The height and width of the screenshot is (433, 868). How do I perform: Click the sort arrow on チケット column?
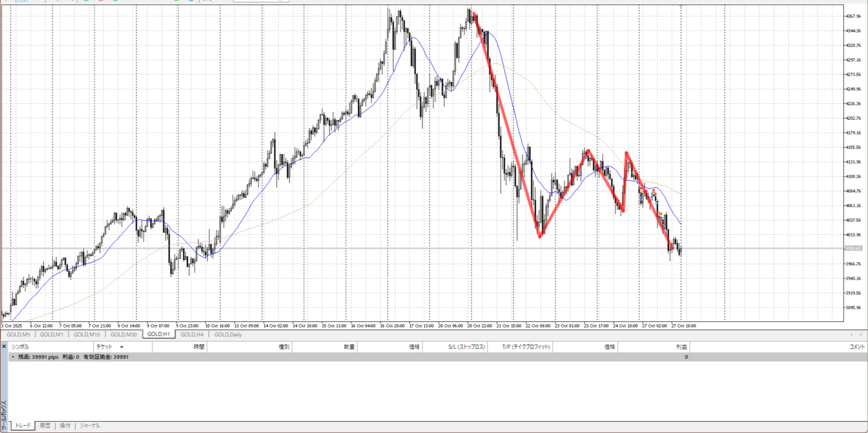pos(122,347)
